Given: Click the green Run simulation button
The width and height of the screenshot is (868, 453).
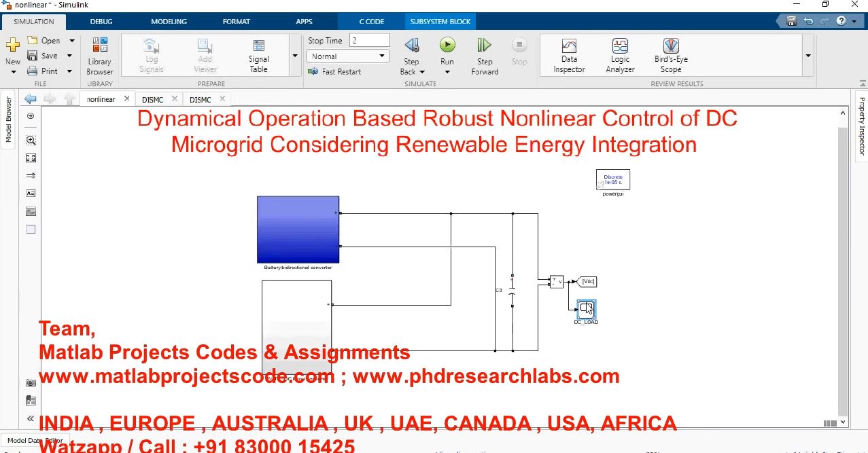Looking at the screenshot, I should [447, 46].
